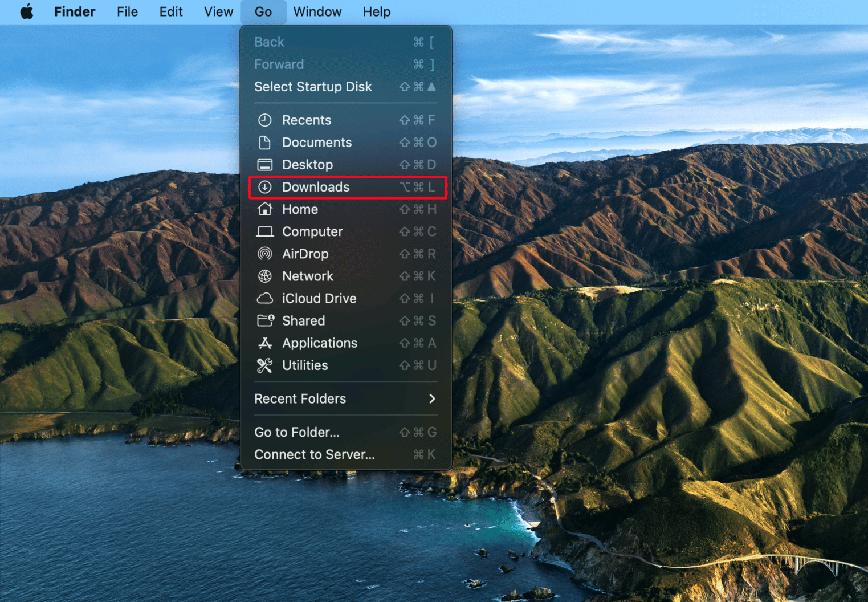Expand the Recent Folders submenu arrow

432,399
